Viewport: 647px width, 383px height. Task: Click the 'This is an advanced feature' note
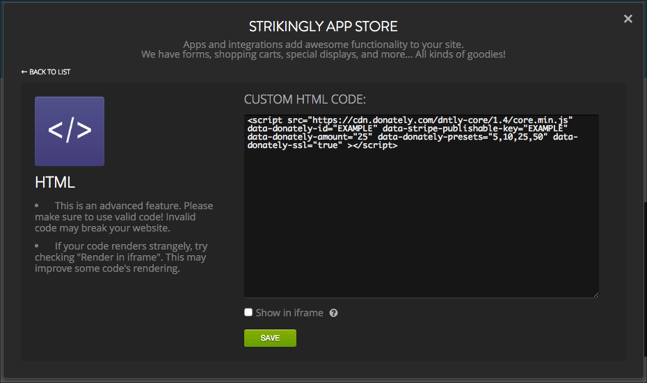pos(124,217)
